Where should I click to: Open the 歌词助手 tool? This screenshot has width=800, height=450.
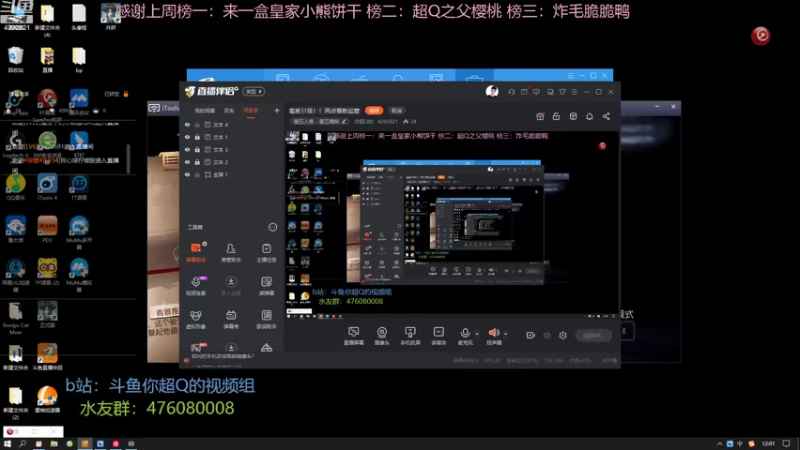click(x=266, y=319)
